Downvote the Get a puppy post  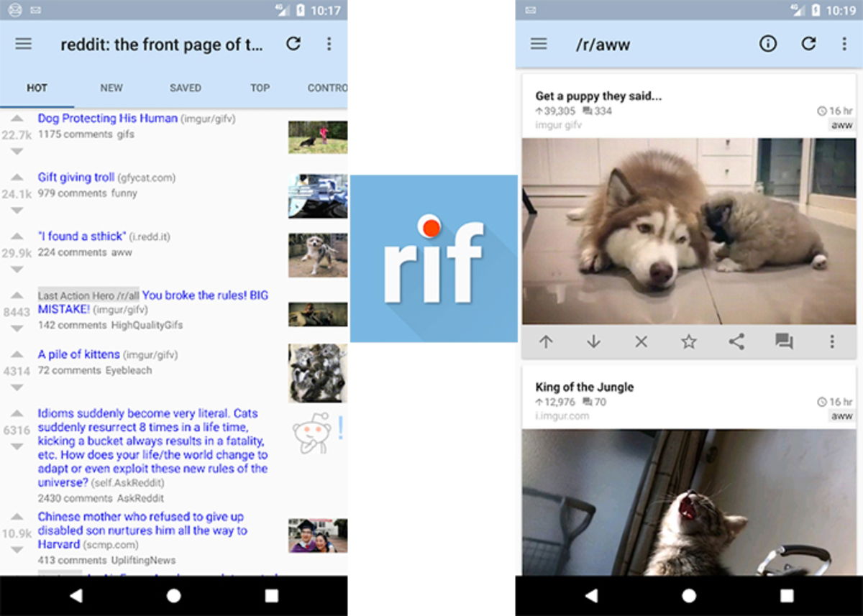click(593, 342)
